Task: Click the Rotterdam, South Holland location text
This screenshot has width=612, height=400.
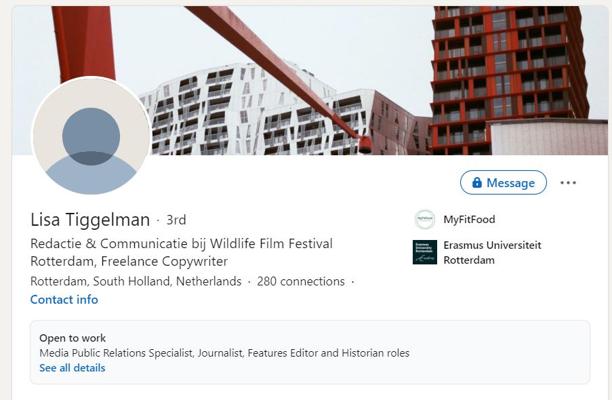Action: pos(136,281)
